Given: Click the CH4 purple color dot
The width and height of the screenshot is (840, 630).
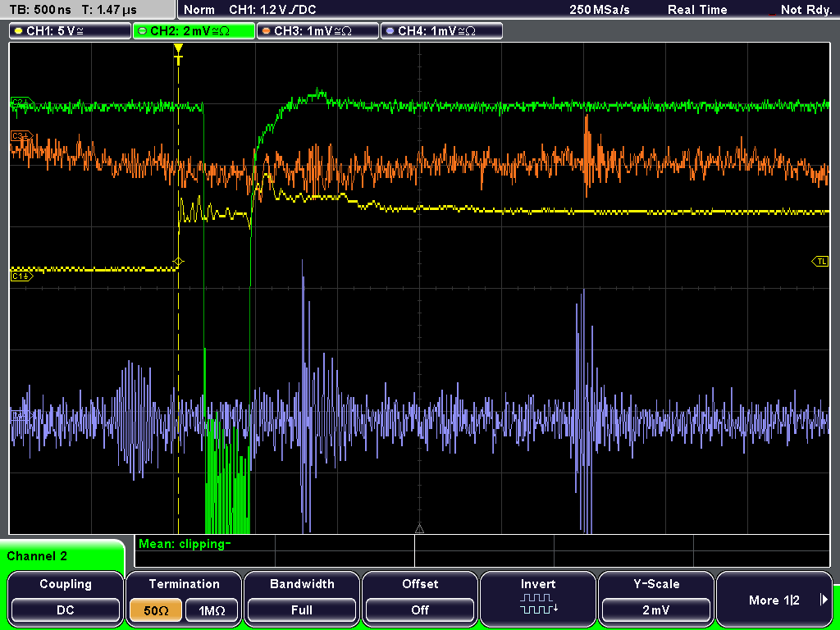Looking at the screenshot, I should point(390,31).
